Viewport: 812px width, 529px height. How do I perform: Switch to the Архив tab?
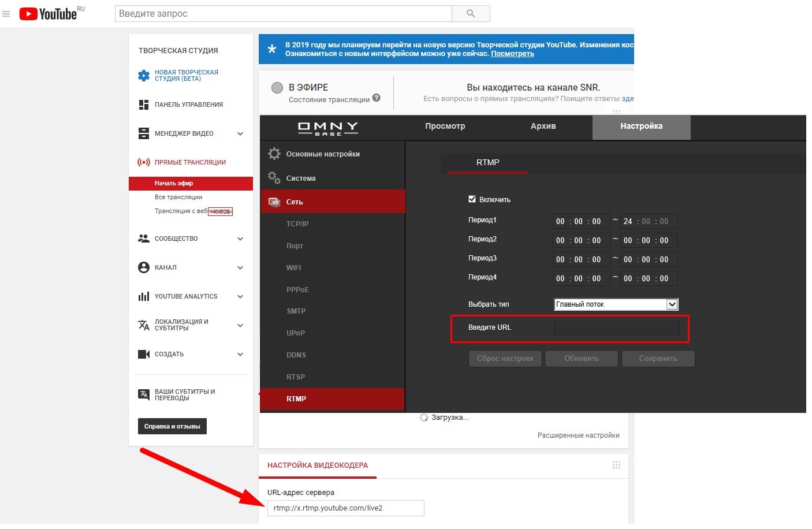(543, 126)
